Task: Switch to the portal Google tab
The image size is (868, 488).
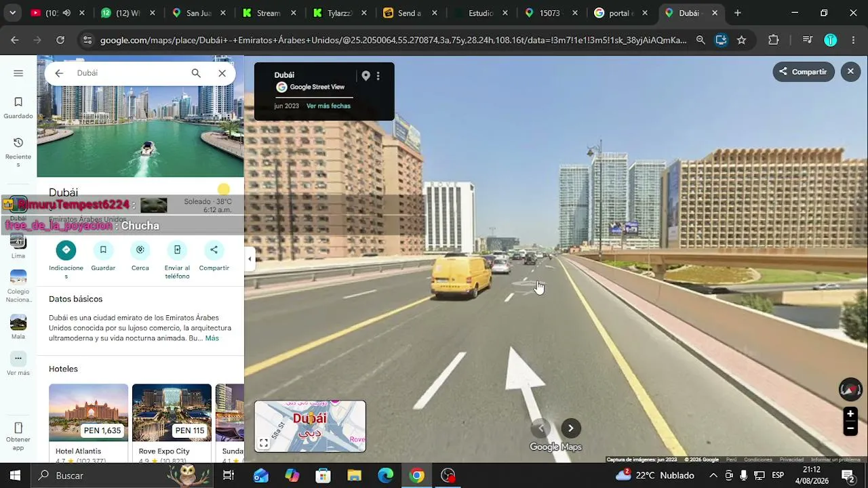Action: click(x=620, y=13)
